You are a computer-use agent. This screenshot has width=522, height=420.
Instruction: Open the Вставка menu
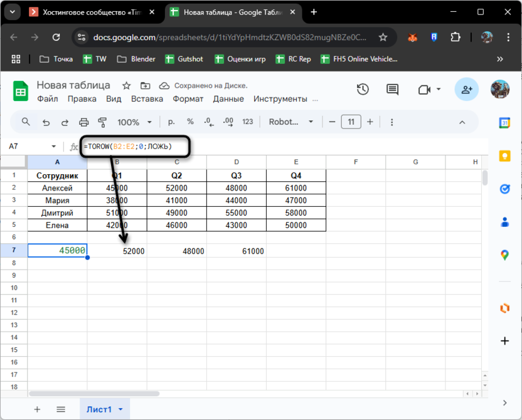coord(147,98)
